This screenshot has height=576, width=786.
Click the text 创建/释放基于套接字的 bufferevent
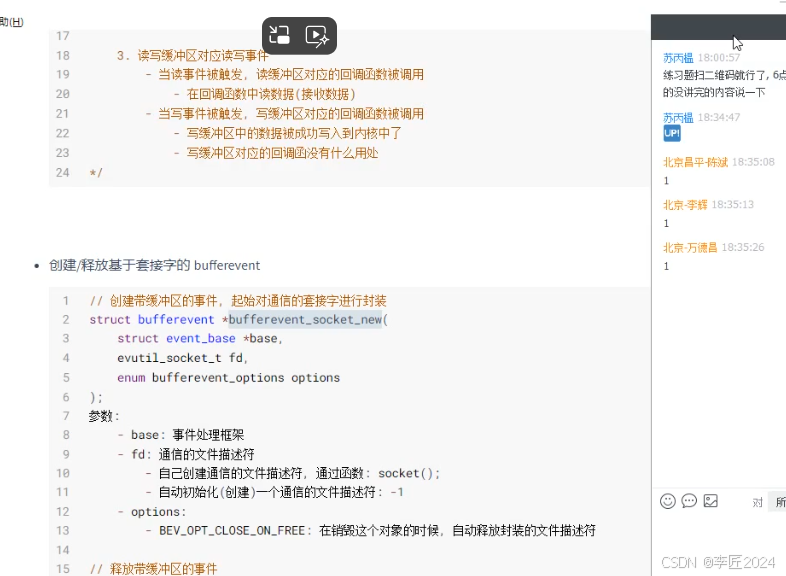[x=154, y=265]
